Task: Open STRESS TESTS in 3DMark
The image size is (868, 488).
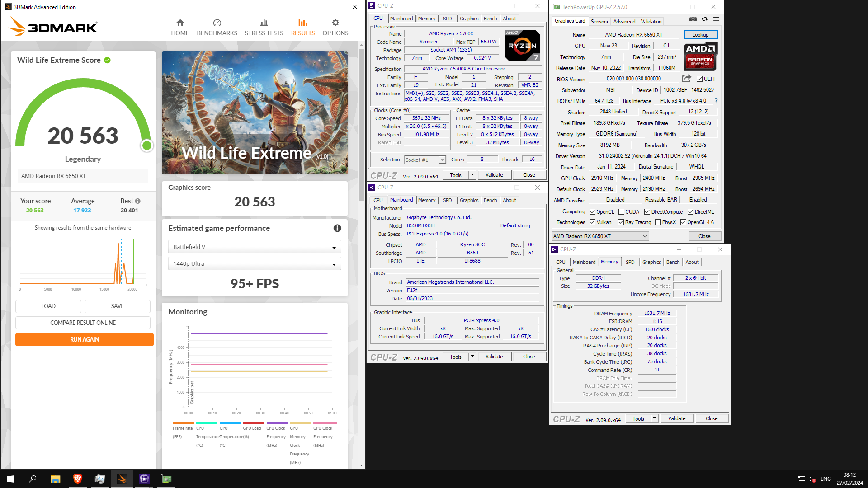Action: [264, 27]
